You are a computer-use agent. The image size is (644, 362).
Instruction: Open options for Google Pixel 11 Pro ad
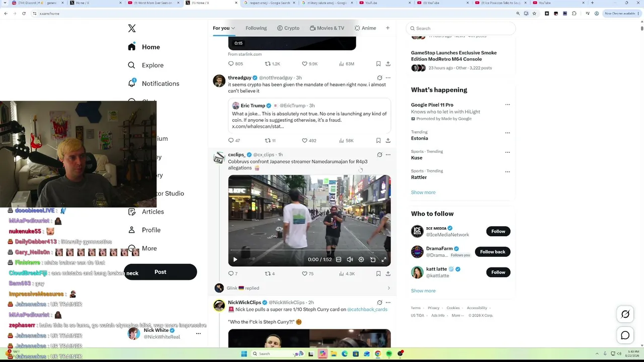click(x=508, y=105)
